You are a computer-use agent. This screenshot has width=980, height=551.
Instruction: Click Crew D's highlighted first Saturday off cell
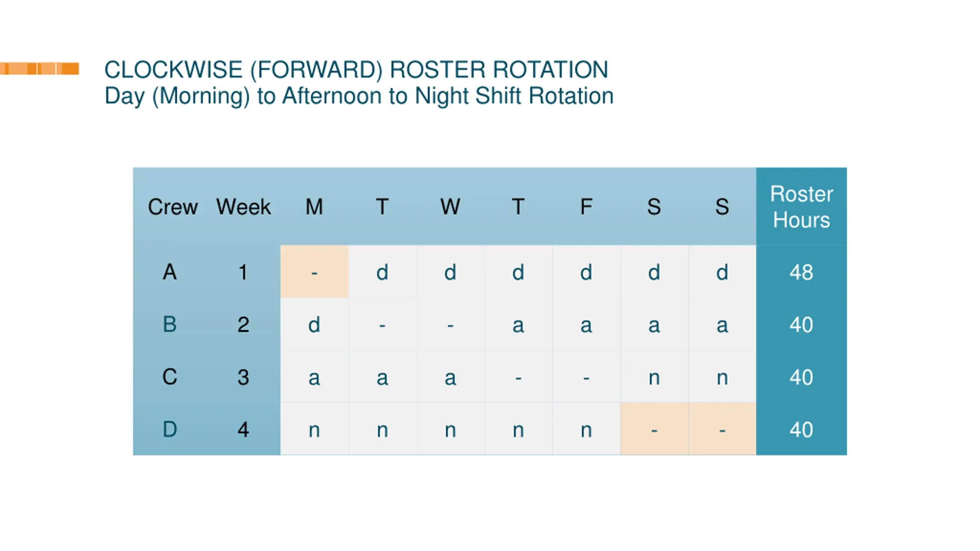click(654, 429)
